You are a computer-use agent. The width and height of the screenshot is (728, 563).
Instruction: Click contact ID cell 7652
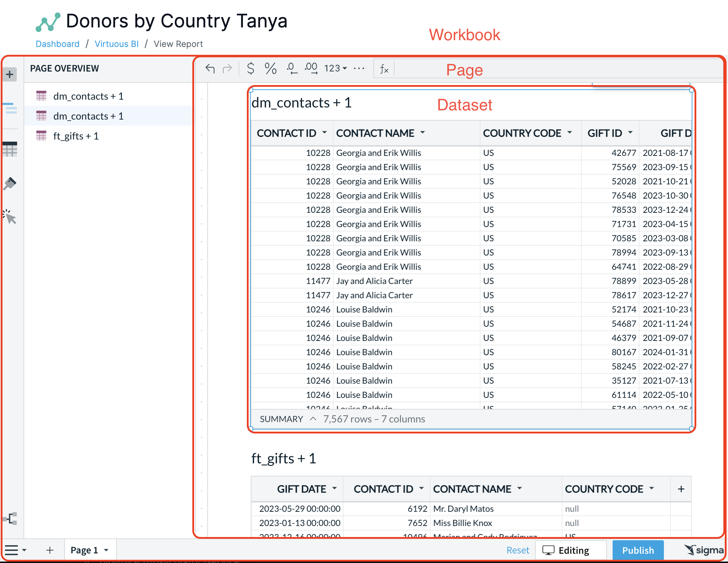(x=386, y=523)
